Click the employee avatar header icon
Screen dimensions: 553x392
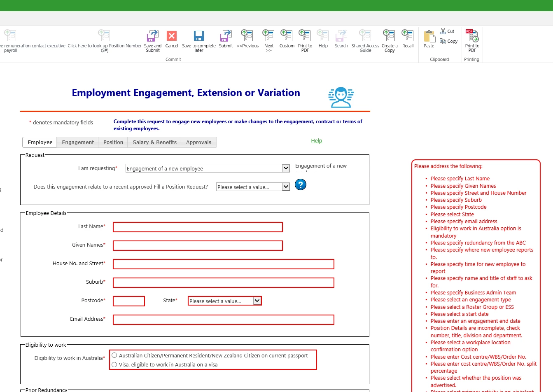tap(341, 98)
